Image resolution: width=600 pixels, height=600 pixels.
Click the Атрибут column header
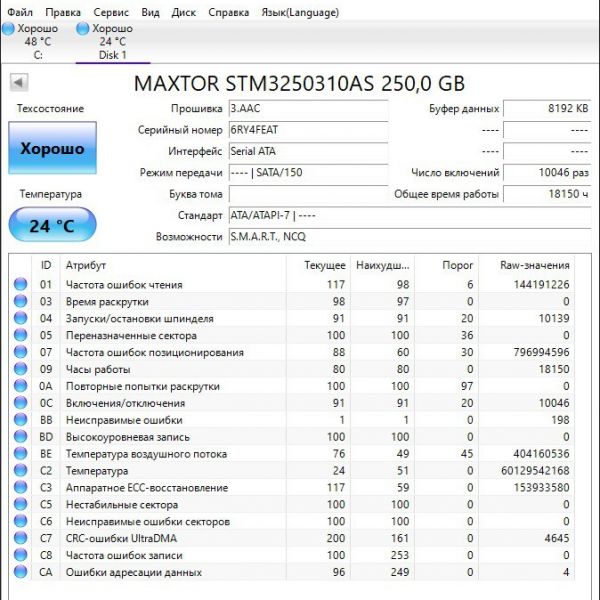pos(173,265)
